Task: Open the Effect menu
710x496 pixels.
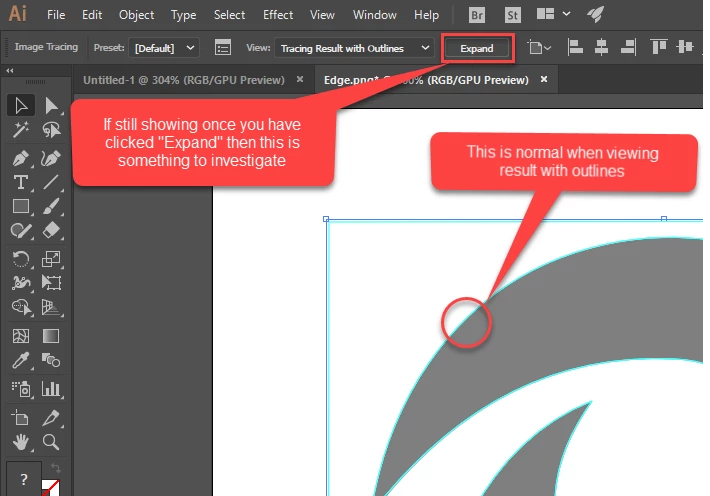Action: coord(278,15)
